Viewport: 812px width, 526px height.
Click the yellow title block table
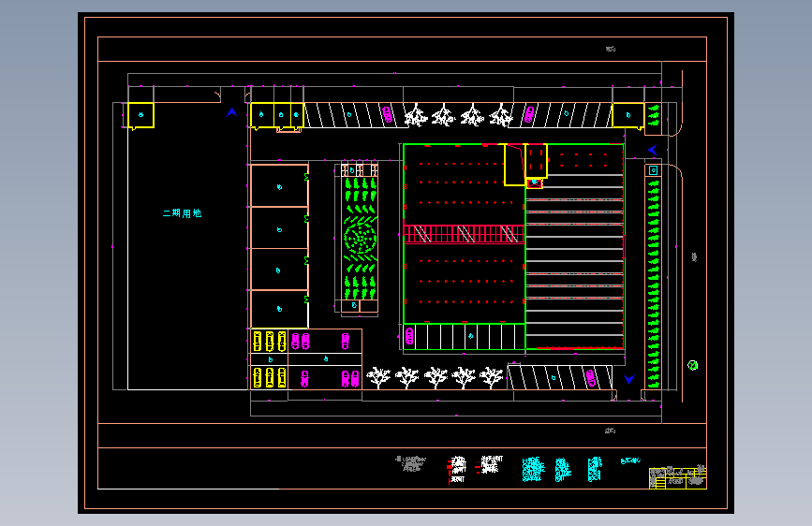click(677, 477)
